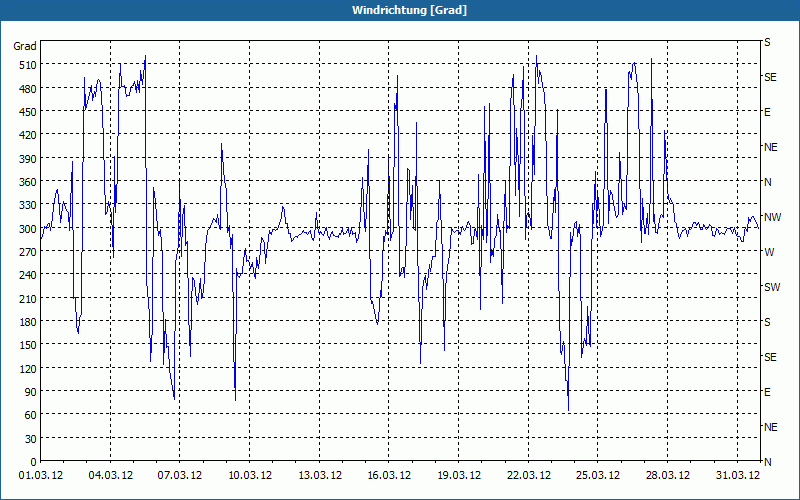Click the W compass direction label
The image size is (800, 500).
769,252
